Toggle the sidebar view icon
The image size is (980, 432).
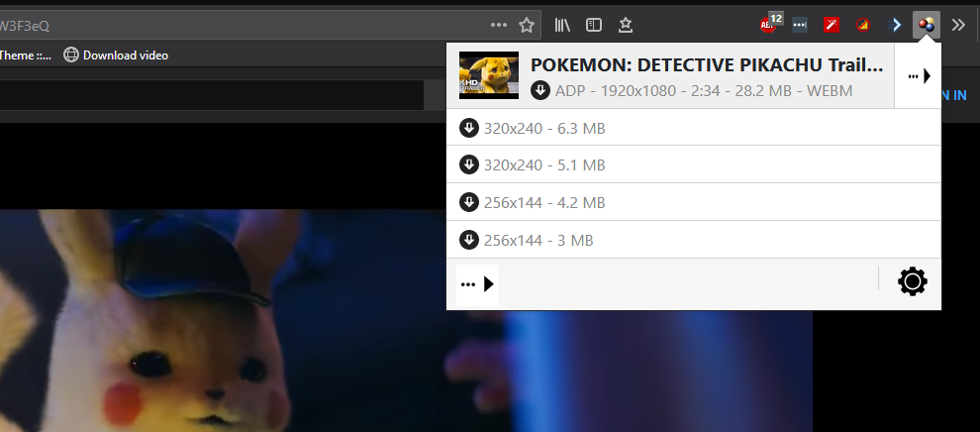coord(594,25)
